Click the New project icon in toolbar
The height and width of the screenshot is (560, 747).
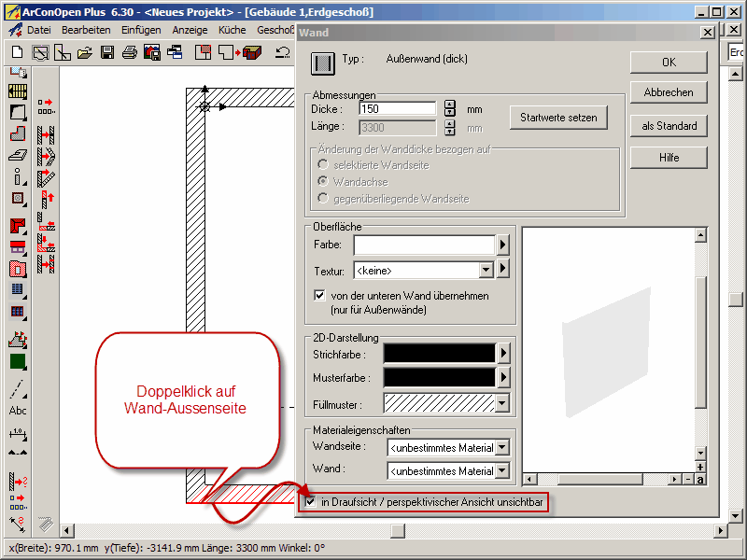17,52
